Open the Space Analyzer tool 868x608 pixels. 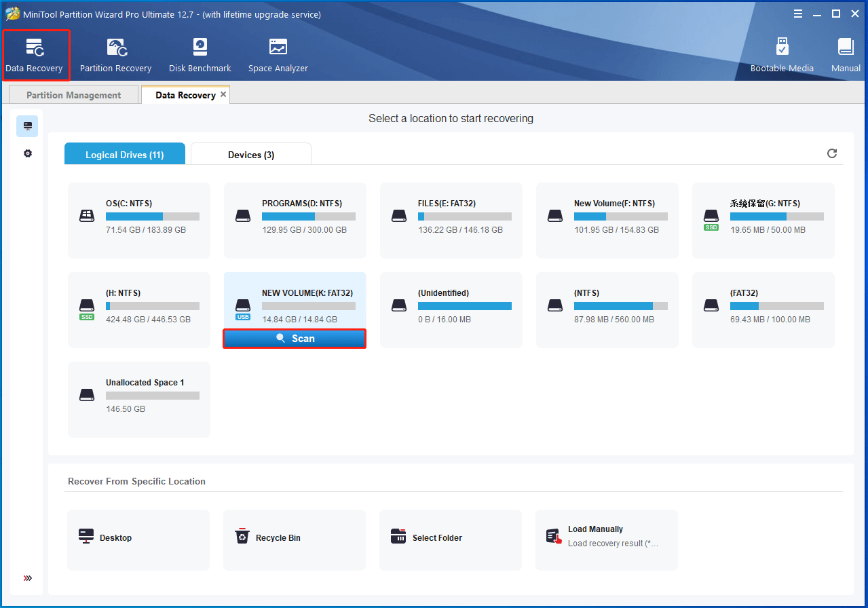[x=278, y=55]
